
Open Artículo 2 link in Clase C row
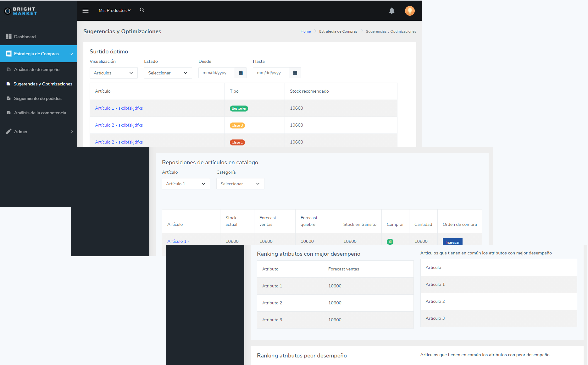(x=119, y=142)
